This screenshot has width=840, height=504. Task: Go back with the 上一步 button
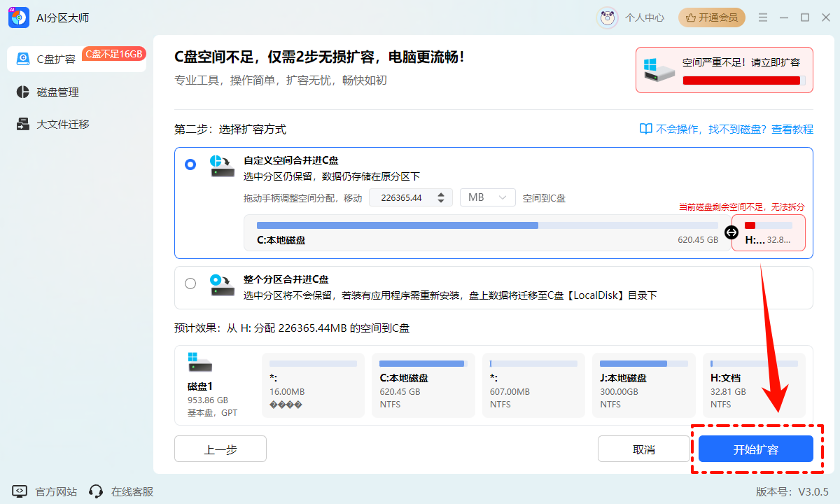[x=220, y=449]
